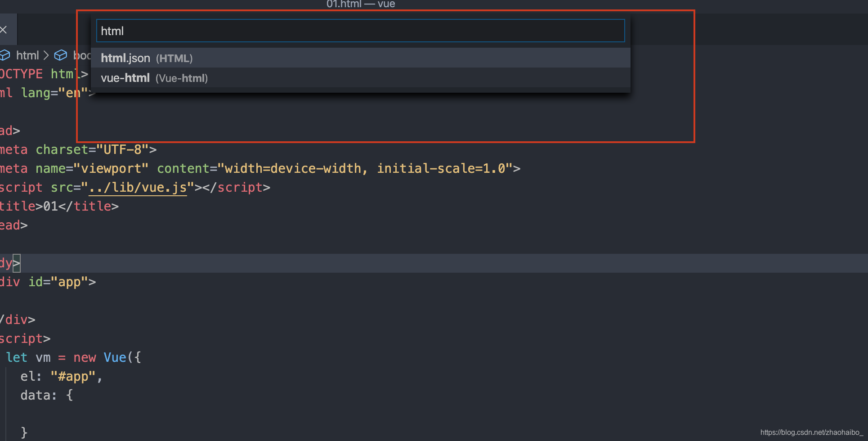Click the name="viewport" attribute text
The height and width of the screenshot is (441, 868).
pos(92,168)
